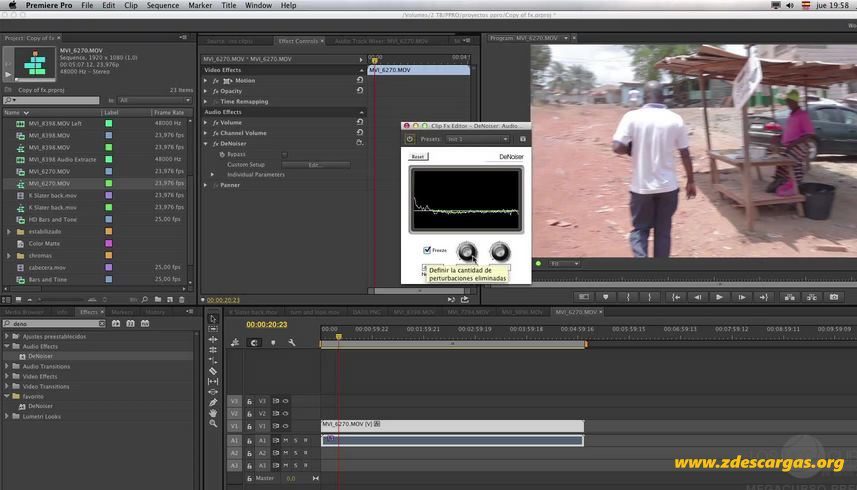Viewport: 857px width, 490px height.
Task: Toggle timeline Snap magnet icon
Action: pyautogui.click(x=254, y=343)
